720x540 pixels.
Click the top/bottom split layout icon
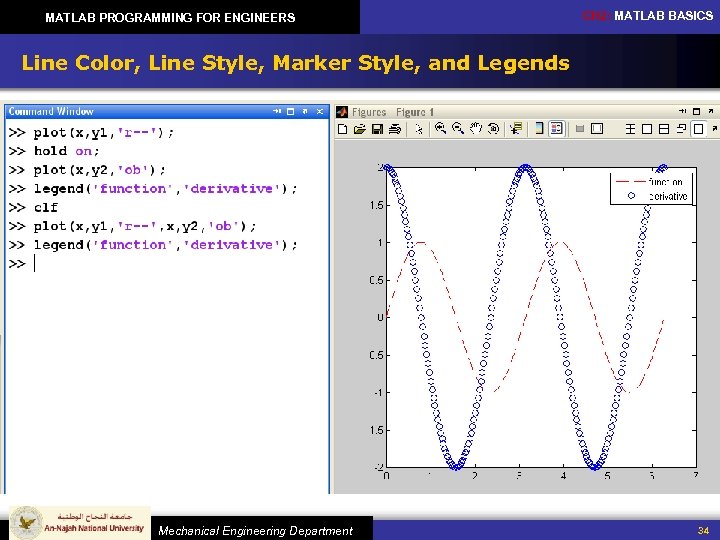(x=664, y=129)
